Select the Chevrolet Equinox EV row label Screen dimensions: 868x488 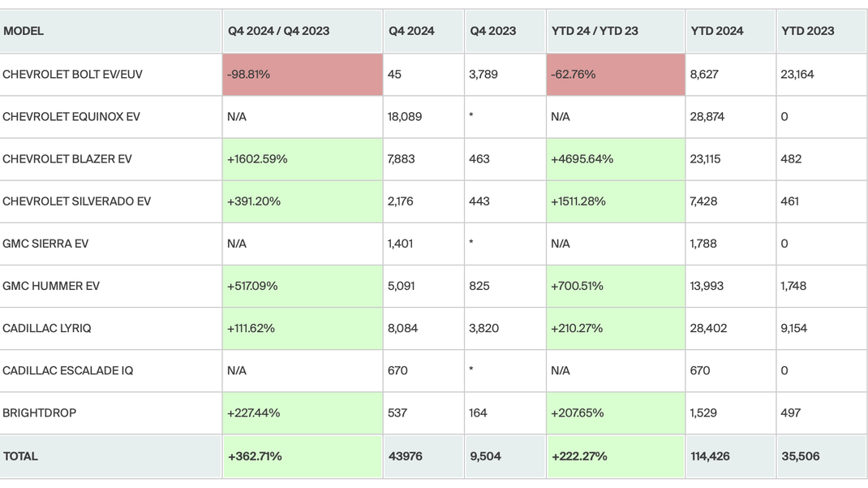(71, 117)
